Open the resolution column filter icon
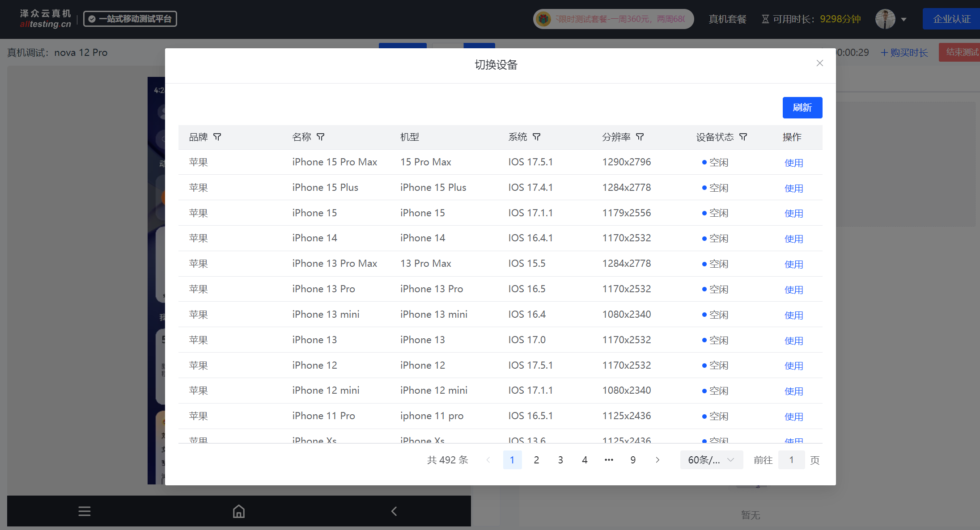980x530 pixels. [x=640, y=137]
